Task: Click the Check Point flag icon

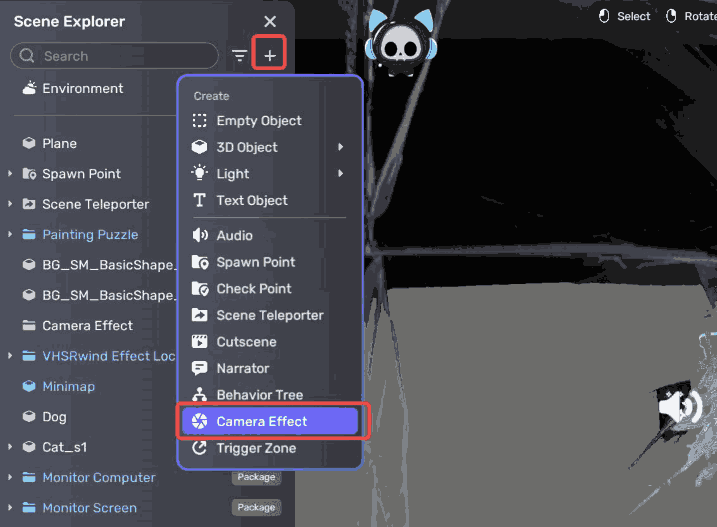Action: [x=199, y=288]
